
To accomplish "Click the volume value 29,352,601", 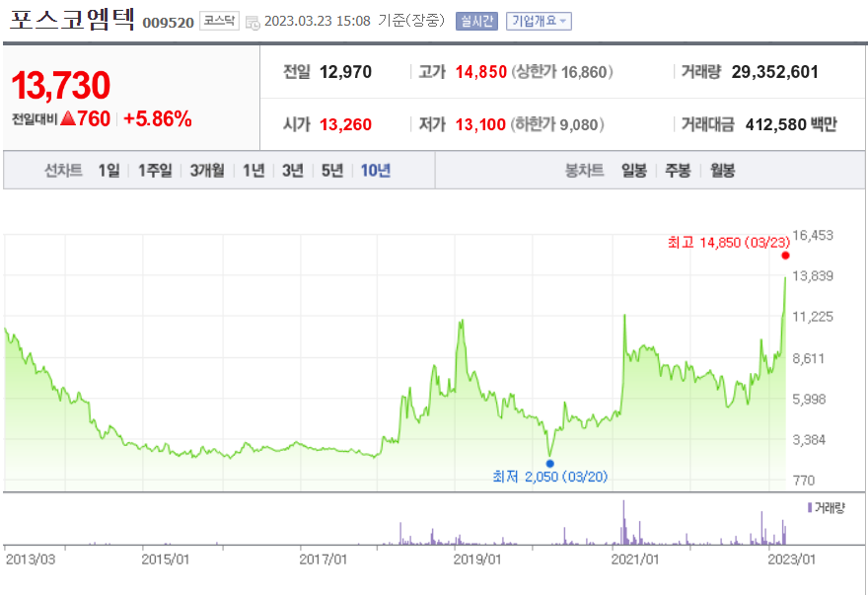I will (x=775, y=72).
